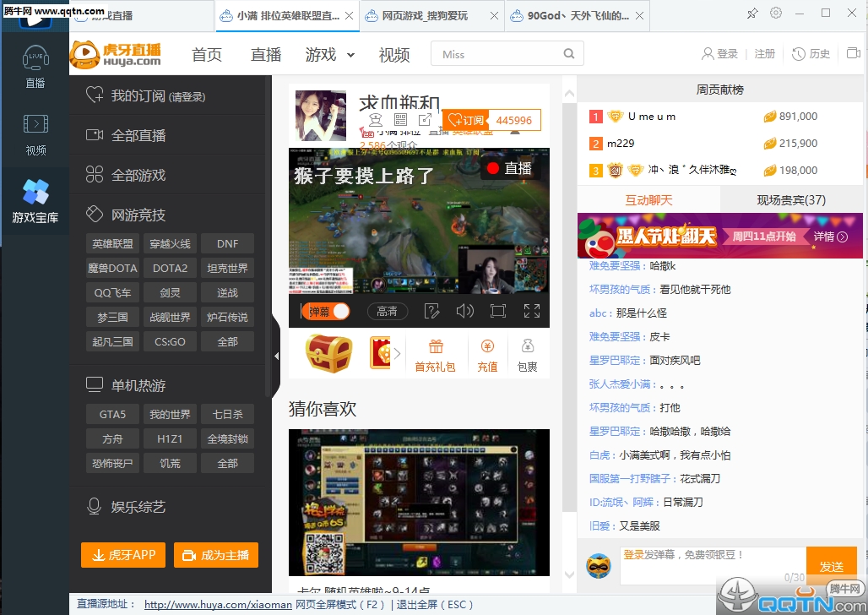
Task: Select the H1Z1 game tag
Action: [170, 438]
